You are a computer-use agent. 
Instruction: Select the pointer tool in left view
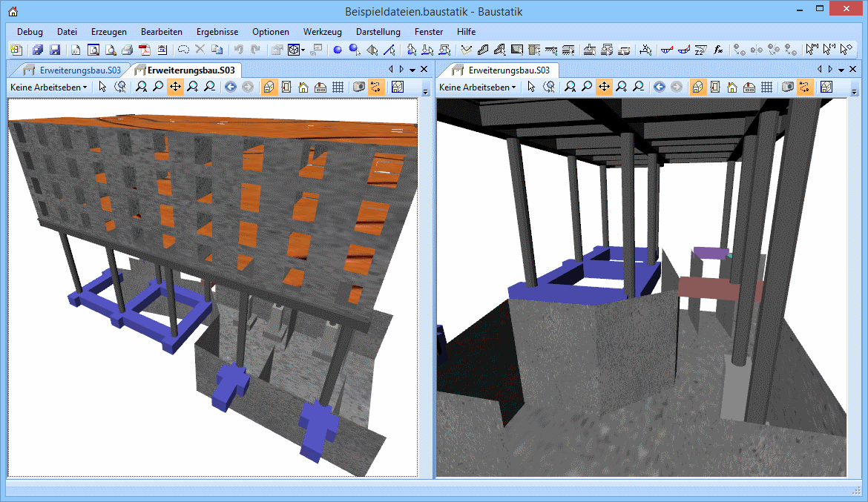102,87
